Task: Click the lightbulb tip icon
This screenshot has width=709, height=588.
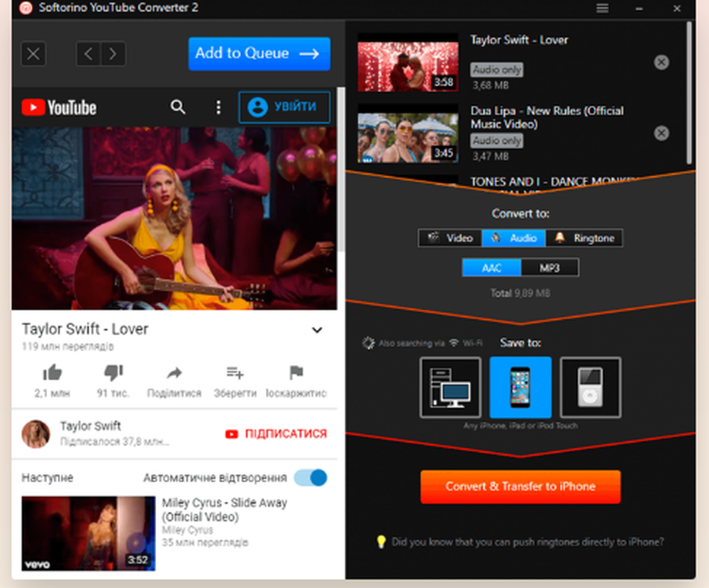Action: click(381, 542)
